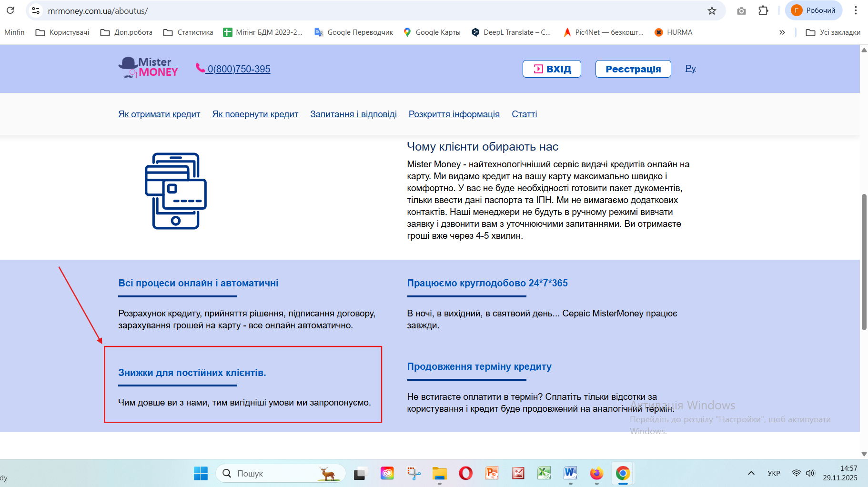Open HURMA bookmark
868x487 pixels.
click(674, 32)
